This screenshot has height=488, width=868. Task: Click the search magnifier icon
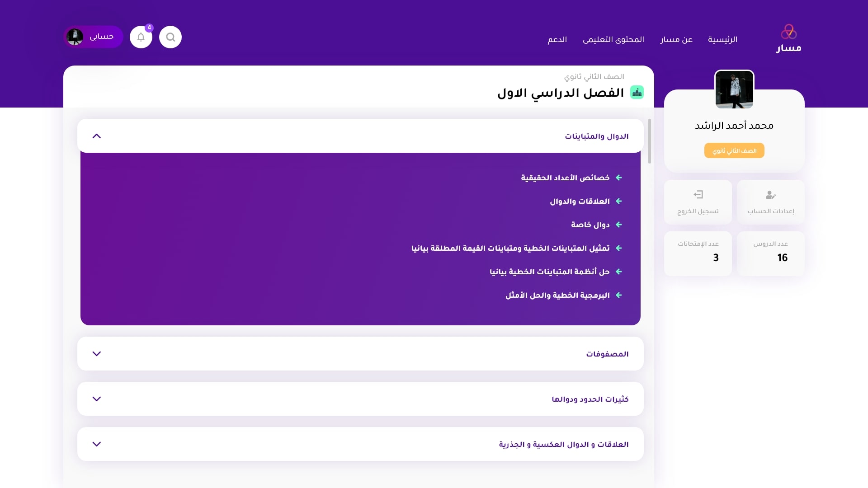(x=170, y=37)
